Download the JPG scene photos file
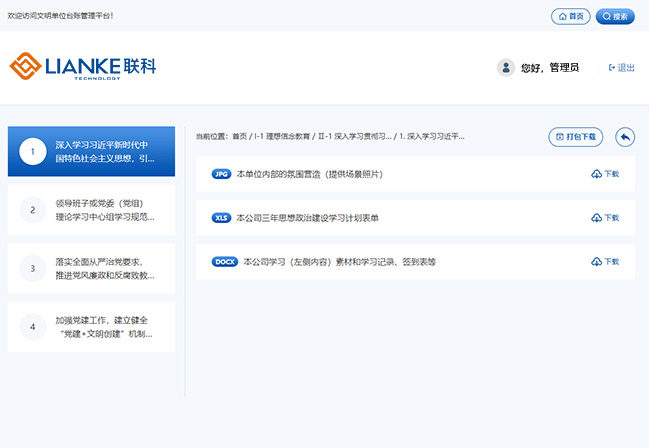649x448 pixels. click(x=605, y=174)
